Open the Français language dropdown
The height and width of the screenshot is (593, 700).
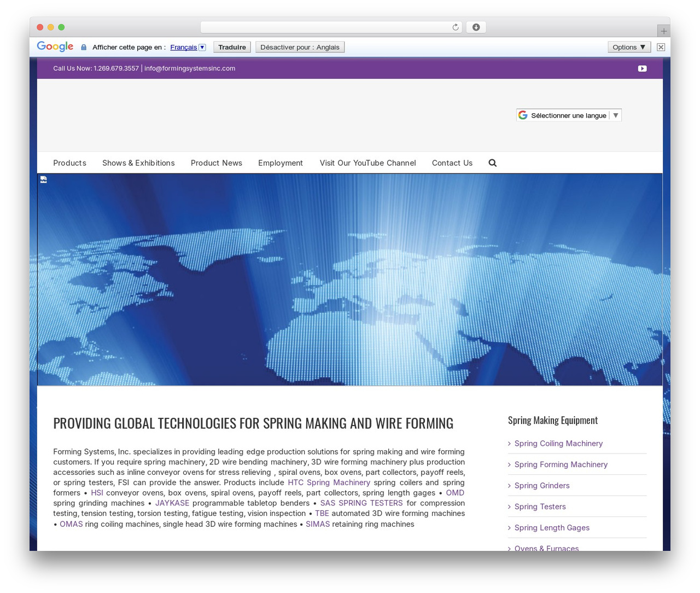click(188, 47)
